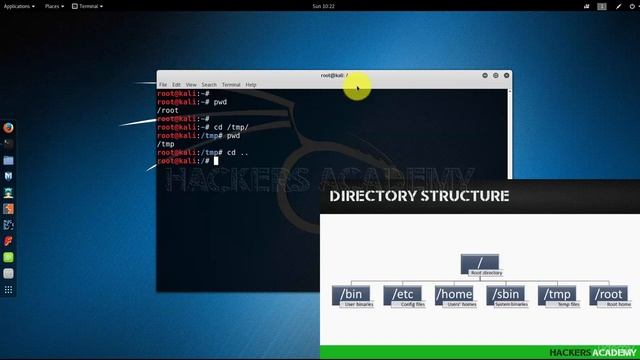This screenshot has width=640, height=360.
Task: Launch Firefox from the dock
Action: point(8,128)
